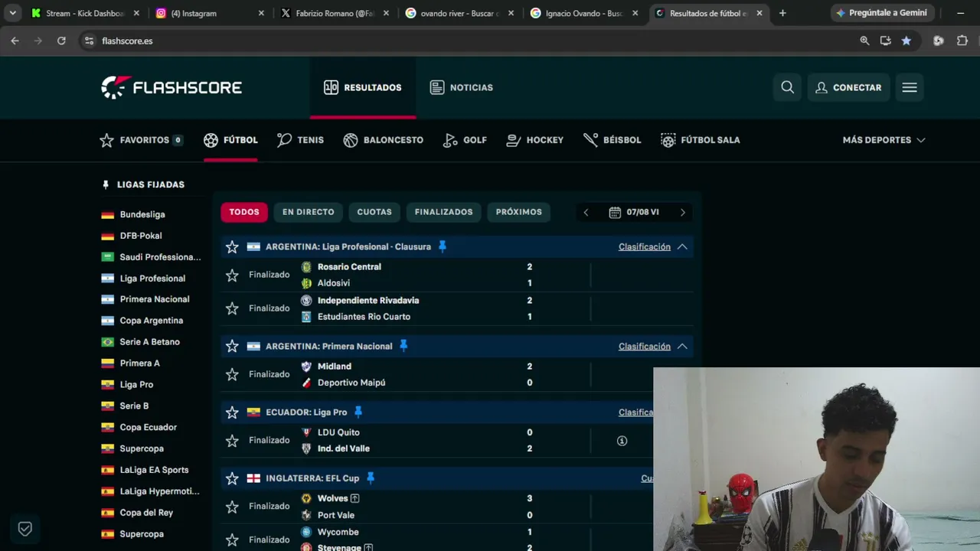Switch to the Instagram browser tab
This screenshot has height=551, width=980.
[x=209, y=13]
